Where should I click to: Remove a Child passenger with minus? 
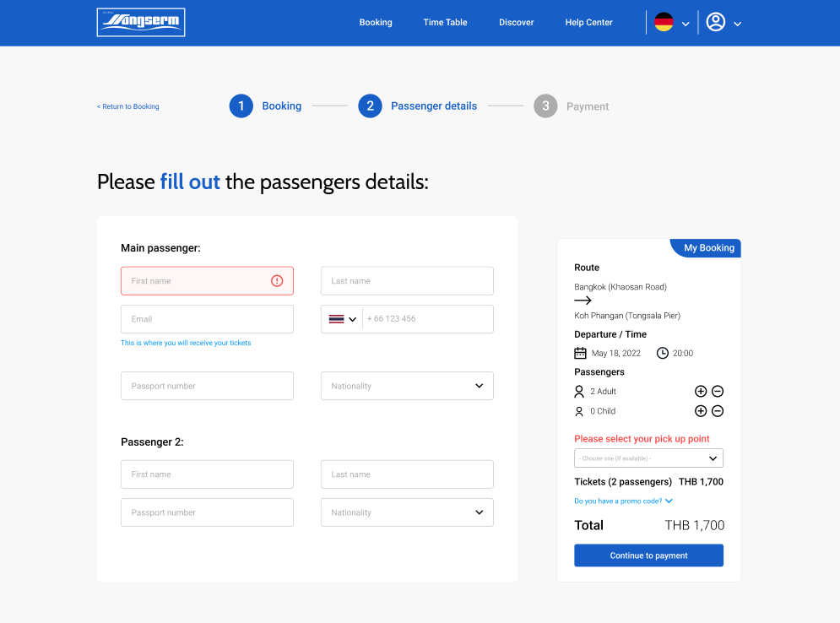point(718,411)
